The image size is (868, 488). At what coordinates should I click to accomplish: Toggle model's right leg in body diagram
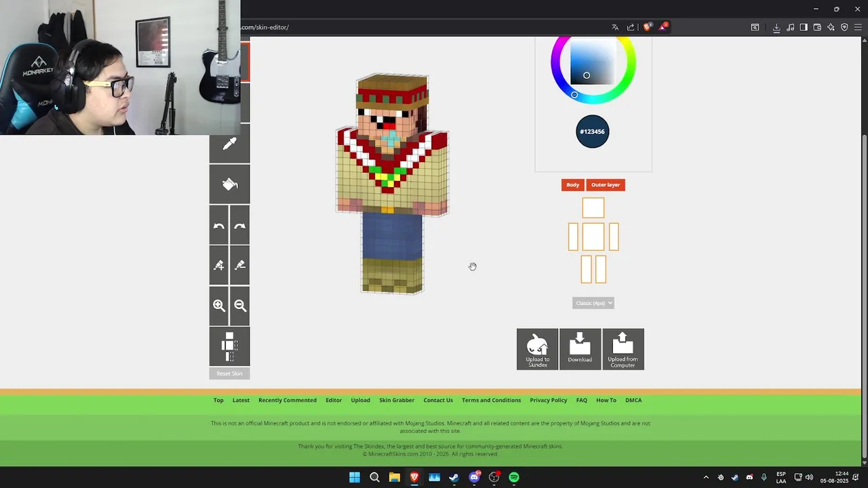click(x=587, y=269)
